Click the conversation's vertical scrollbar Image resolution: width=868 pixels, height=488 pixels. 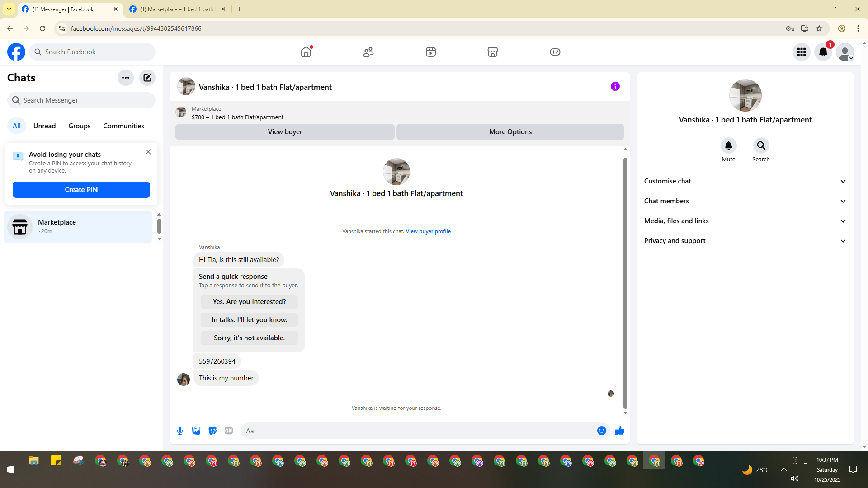point(625,282)
